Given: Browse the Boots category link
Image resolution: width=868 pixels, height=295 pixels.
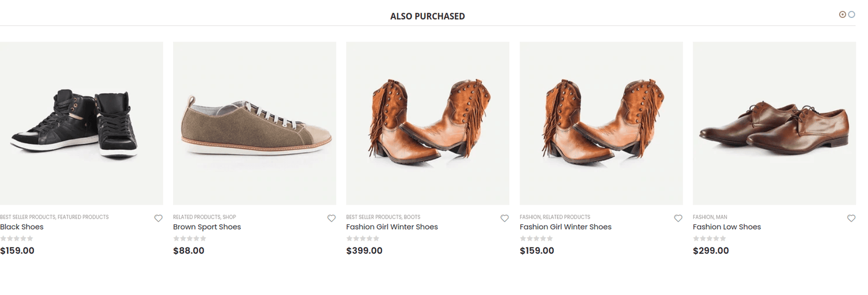Looking at the screenshot, I should pyautogui.click(x=412, y=217).
